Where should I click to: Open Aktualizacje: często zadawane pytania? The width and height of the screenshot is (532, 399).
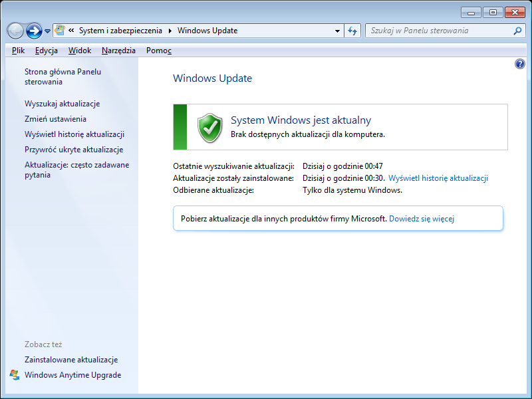tap(76, 170)
